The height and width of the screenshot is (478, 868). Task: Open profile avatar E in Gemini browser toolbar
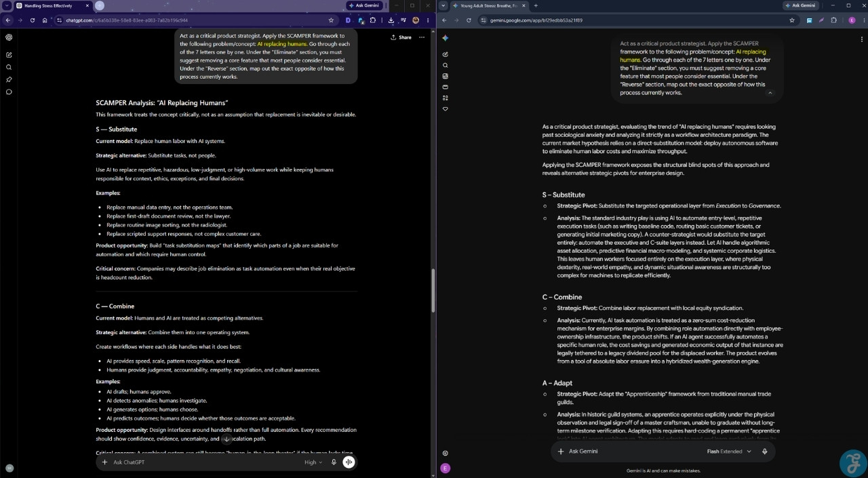pos(852,20)
